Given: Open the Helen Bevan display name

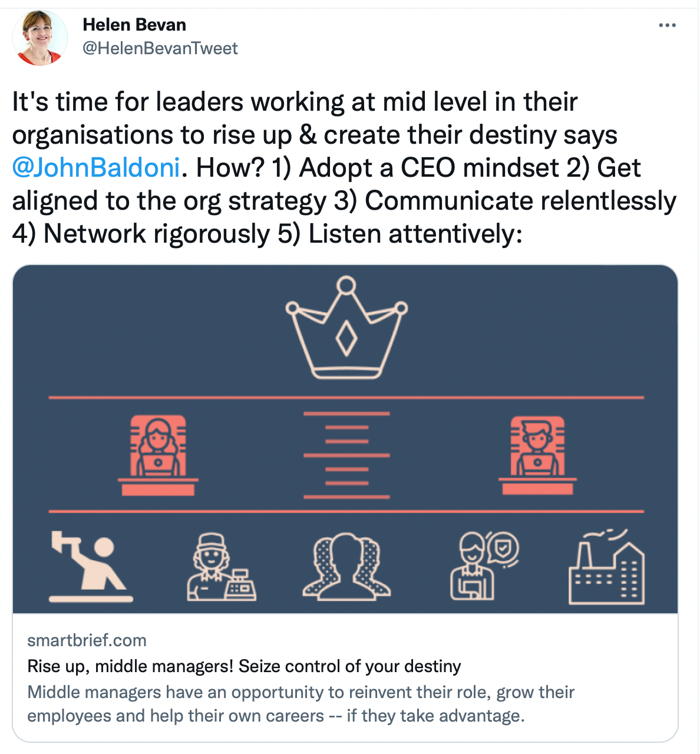Looking at the screenshot, I should [134, 25].
